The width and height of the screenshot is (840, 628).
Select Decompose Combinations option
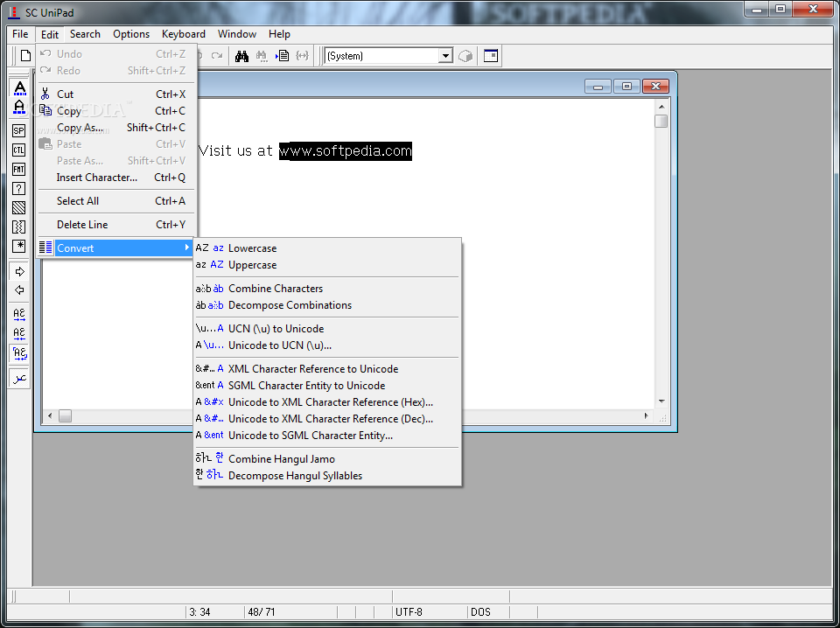tap(326, 305)
